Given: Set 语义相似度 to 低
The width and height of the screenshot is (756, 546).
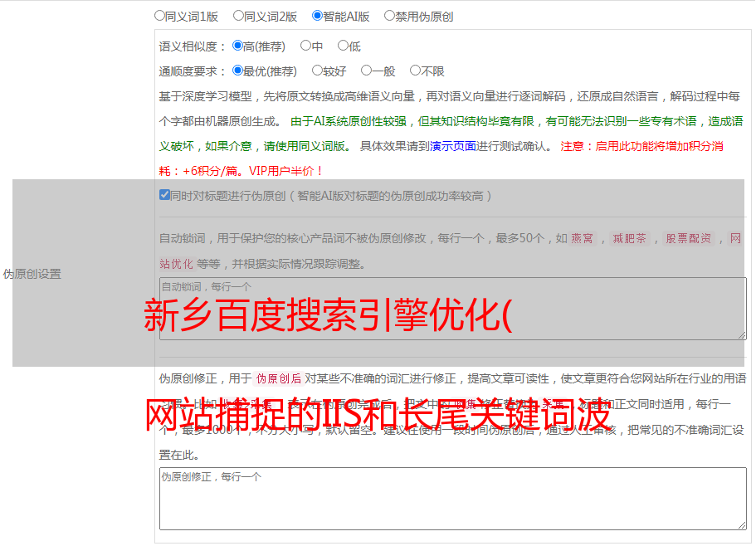Looking at the screenshot, I should [x=343, y=46].
